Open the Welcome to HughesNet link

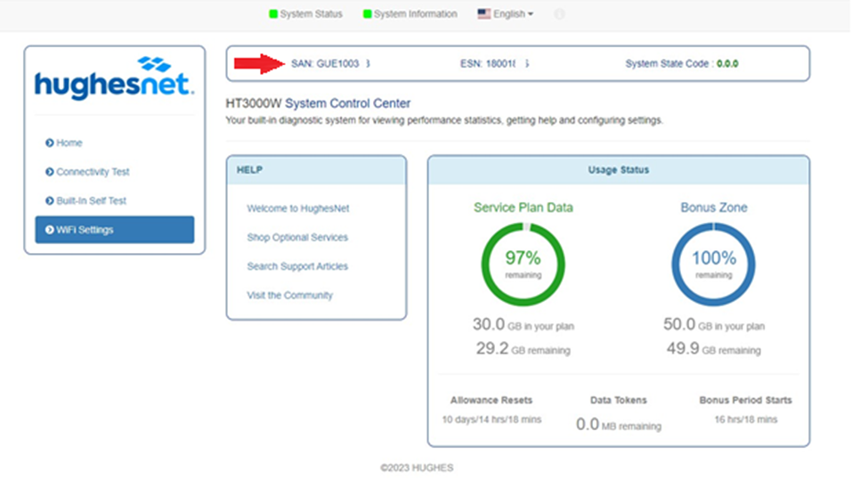click(x=298, y=208)
